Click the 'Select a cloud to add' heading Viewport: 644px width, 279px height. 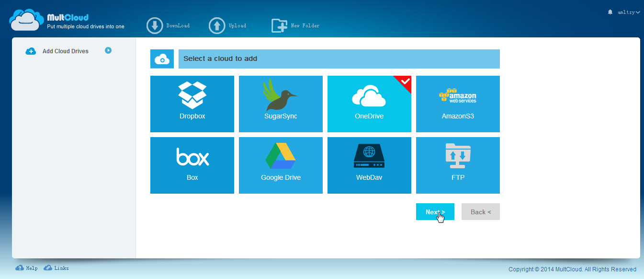220,59
